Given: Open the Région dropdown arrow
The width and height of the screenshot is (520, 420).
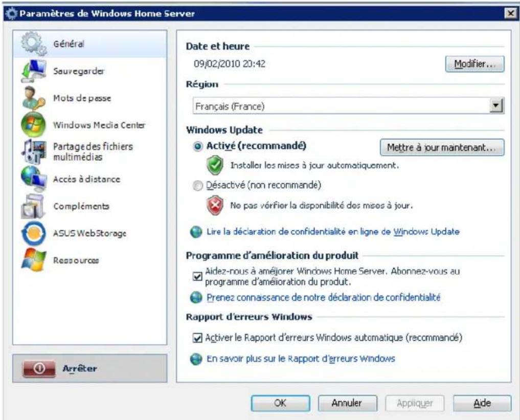Looking at the screenshot, I should 496,106.
